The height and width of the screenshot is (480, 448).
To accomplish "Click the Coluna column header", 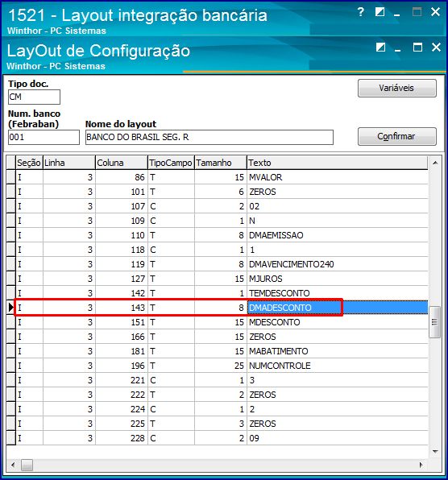I will 122,163.
